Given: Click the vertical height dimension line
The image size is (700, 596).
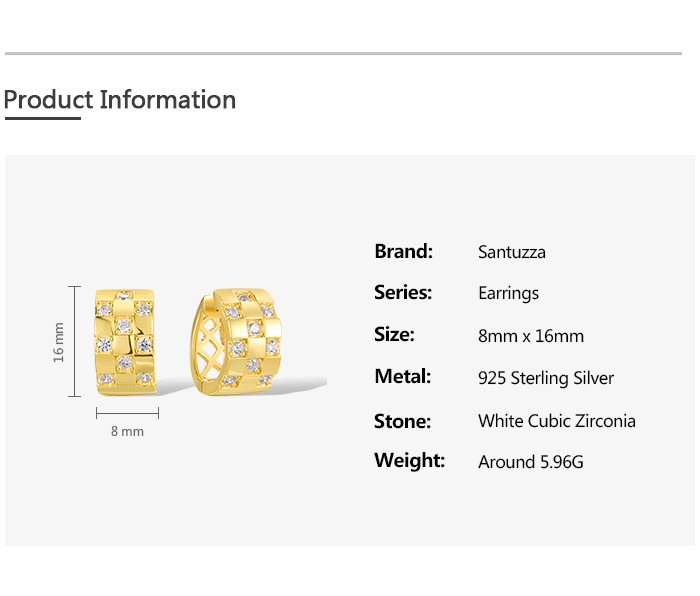Looking at the screenshot, I should pyautogui.click(x=75, y=341).
